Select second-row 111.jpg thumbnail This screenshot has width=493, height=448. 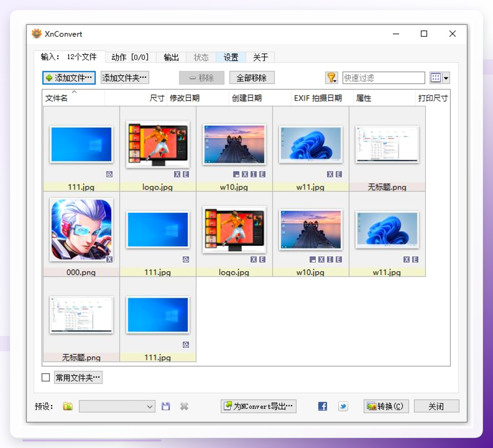157,230
